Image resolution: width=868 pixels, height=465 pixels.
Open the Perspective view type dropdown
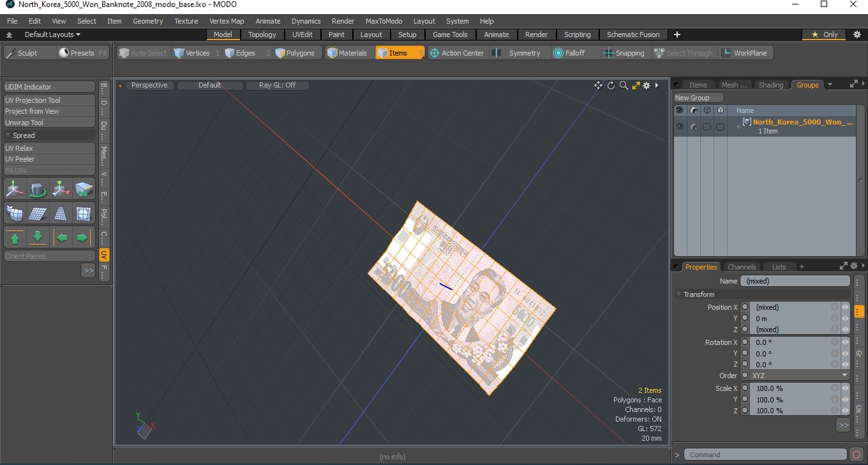pos(149,85)
